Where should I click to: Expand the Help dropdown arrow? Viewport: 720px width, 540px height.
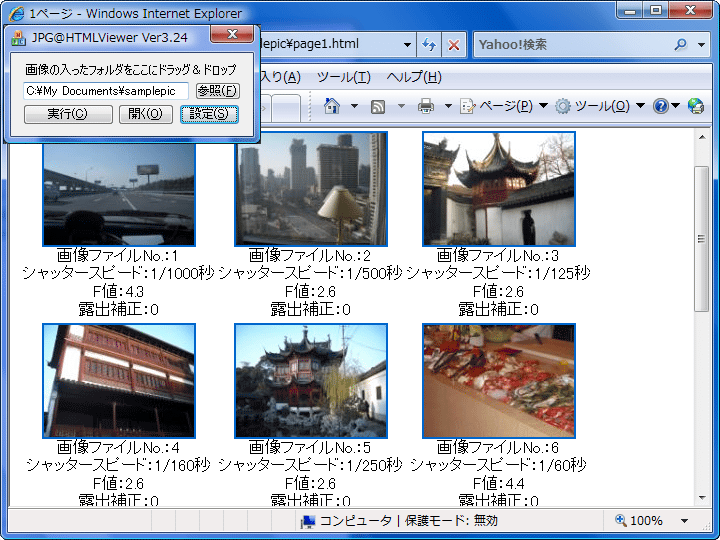(x=675, y=106)
